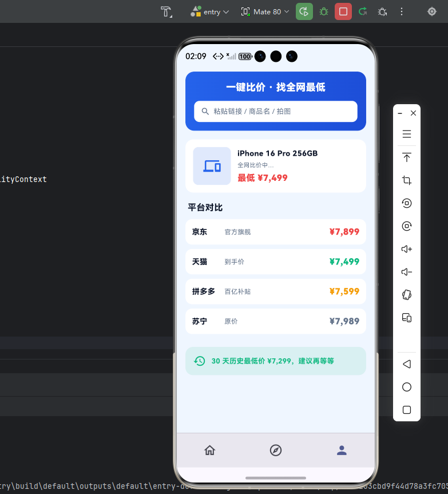Click the emulator Home circle button

point(407,387)
